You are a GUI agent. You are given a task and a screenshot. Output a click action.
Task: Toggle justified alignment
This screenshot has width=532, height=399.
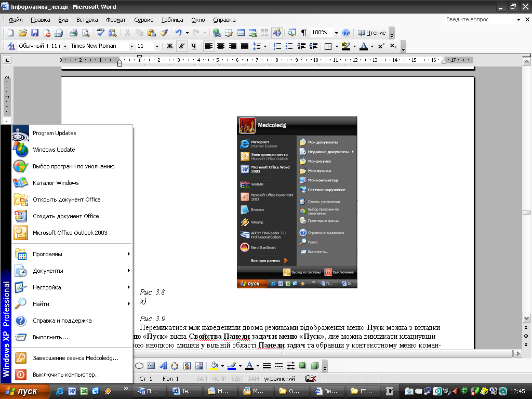244,46
